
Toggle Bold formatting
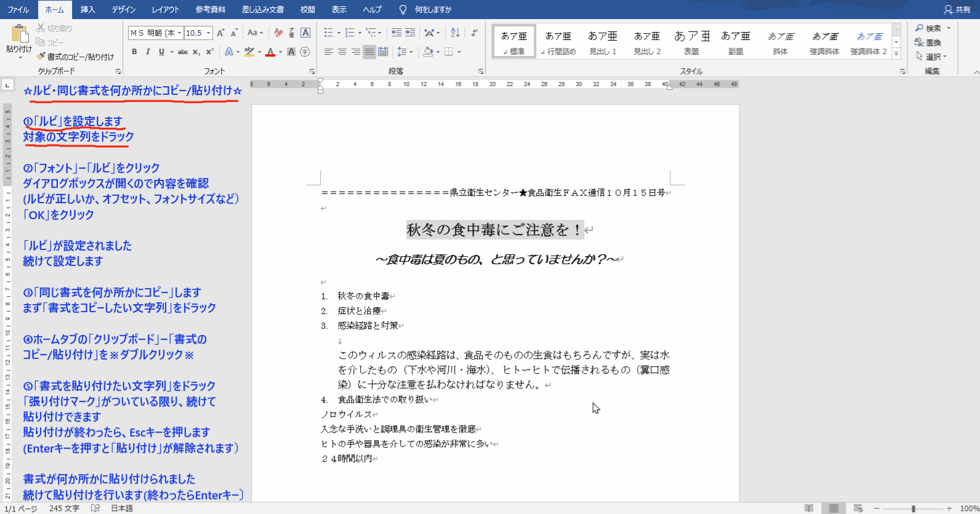[134, 52]
